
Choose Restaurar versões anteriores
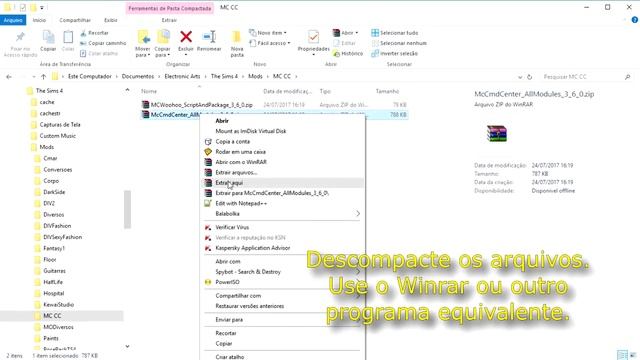tap(282, 306)
